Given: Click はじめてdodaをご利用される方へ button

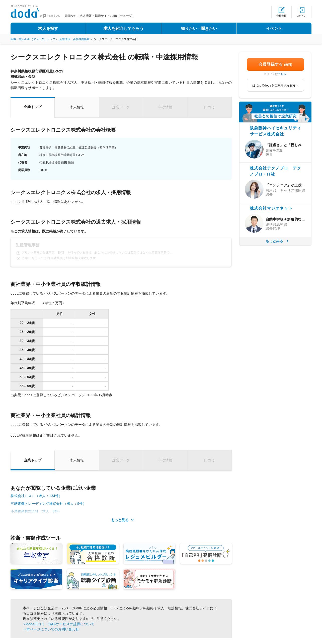Looking at the screenshot, I should tap(275, 85).
